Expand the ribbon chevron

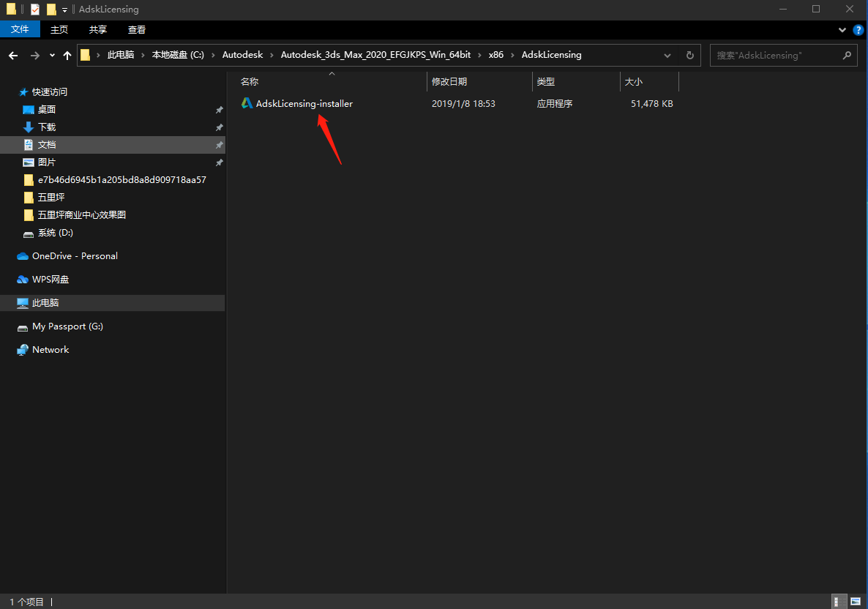[842, 30]
